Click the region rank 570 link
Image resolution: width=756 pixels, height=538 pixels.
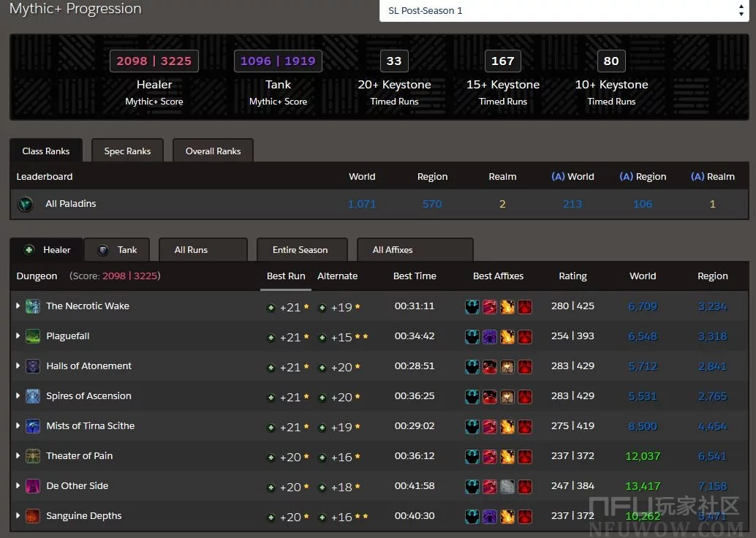click(432, 204)
